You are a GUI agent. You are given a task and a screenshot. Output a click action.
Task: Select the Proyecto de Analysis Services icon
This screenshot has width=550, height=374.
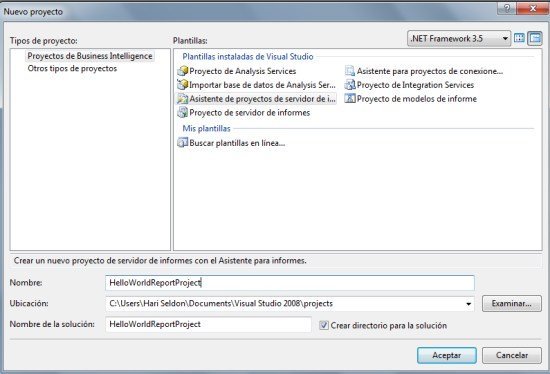(x=182, y=71)
